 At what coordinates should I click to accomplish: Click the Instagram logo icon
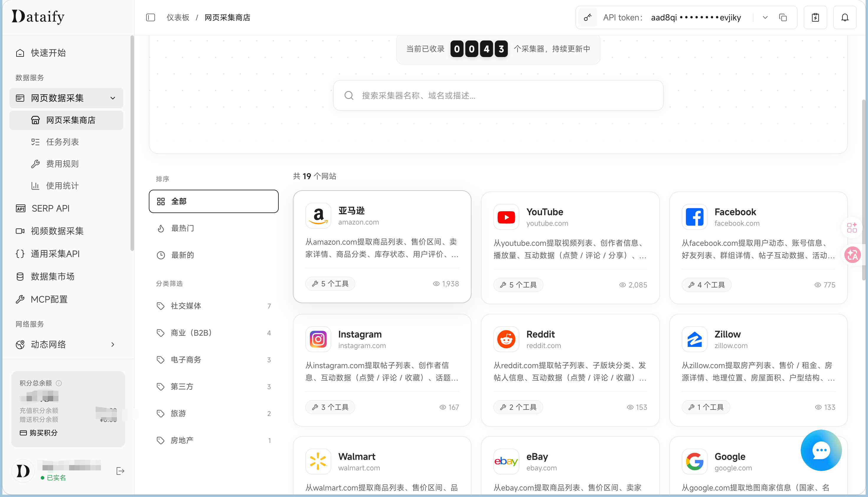[x=318, y=339]
